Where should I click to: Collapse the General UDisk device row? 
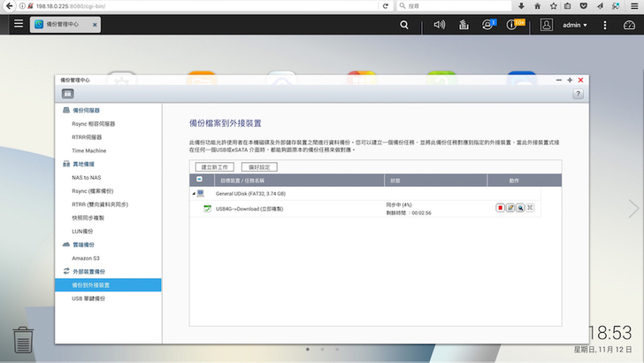point(194,193)
